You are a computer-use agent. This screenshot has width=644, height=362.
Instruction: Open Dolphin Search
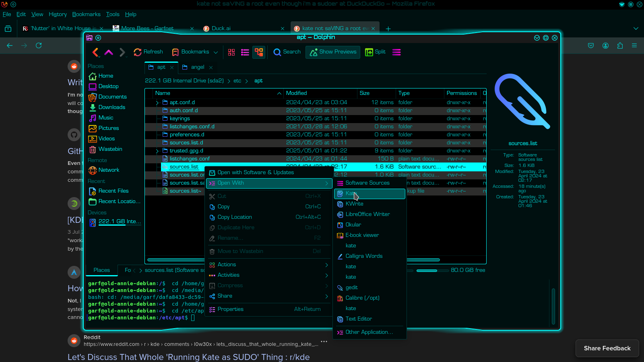tap(287, 52)
